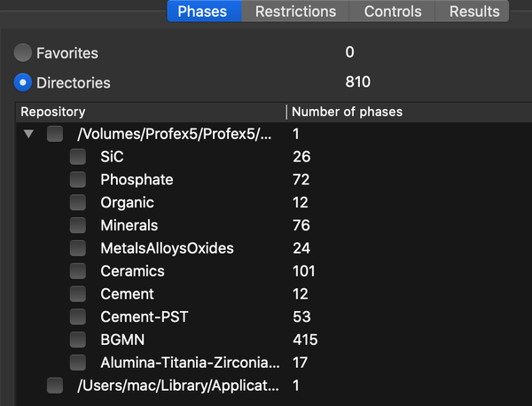The width and height of the screenshot is (532, 406).
Task: Enable the SiC phase checkbox
Action: (x=78, y=157)
